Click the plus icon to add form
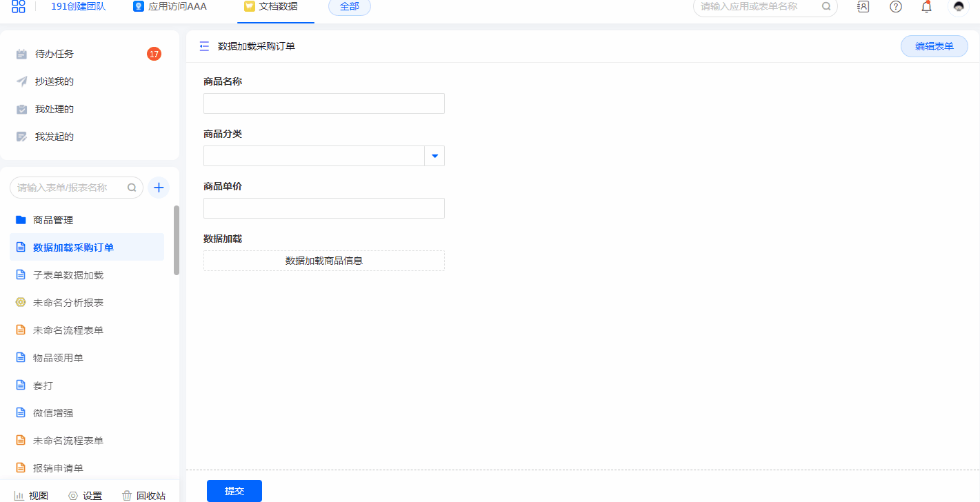980x502 pixels. pos(159,188)
